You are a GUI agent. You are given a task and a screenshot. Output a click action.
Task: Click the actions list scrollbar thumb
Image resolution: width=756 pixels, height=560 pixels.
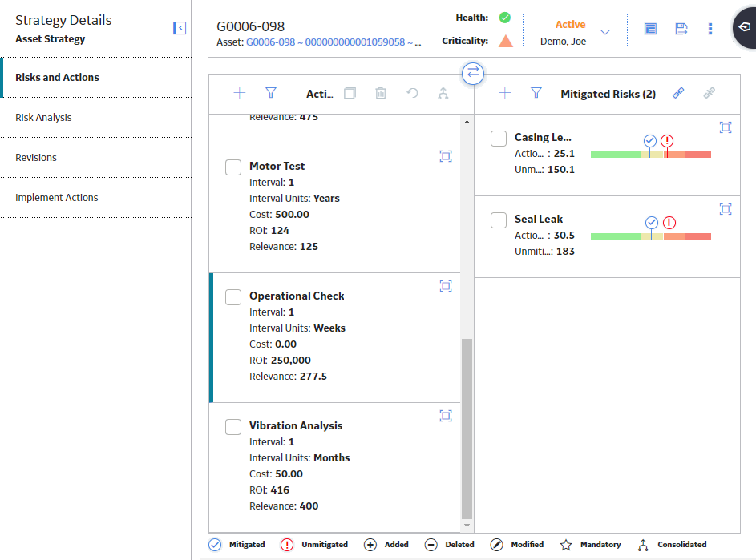click(467, 428)
